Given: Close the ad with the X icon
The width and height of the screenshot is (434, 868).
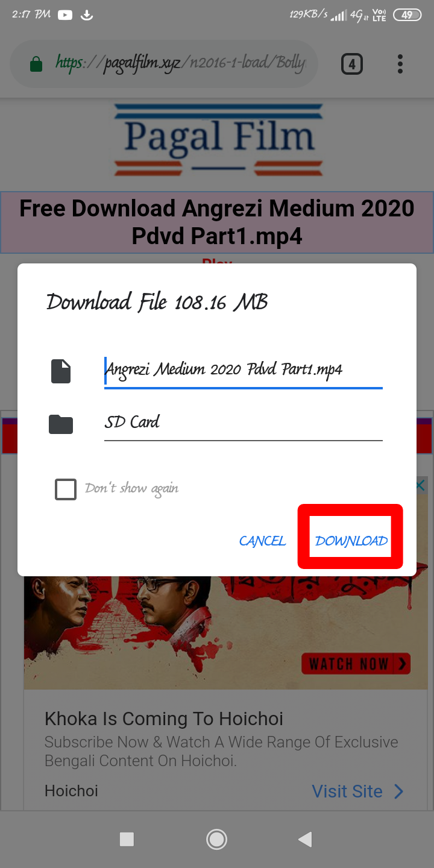Looking at the screenshot, I should tap(420, 485).
